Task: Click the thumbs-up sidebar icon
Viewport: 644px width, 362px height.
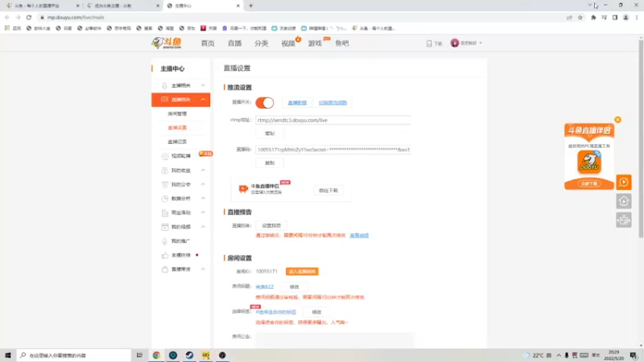Action: [x=165, y=255]
